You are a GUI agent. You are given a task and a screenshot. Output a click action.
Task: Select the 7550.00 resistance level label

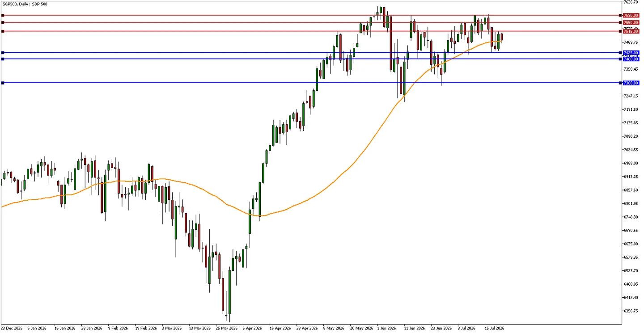(x=631, y=22)
